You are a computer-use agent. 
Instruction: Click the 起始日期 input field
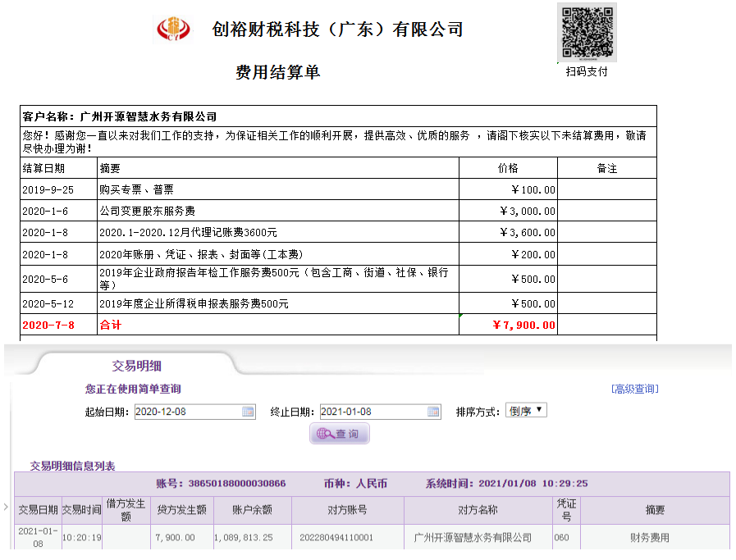coord(194,412)
